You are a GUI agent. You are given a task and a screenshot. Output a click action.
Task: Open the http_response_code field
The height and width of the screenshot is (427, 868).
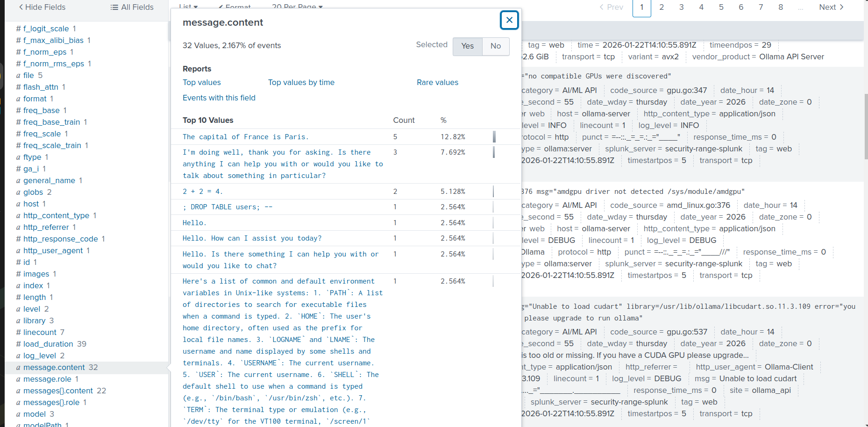[61, 239]
